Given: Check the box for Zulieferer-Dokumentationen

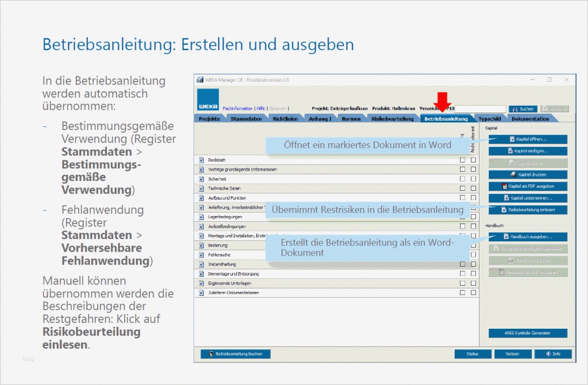Looking at the screenshot, I should 462,292.
